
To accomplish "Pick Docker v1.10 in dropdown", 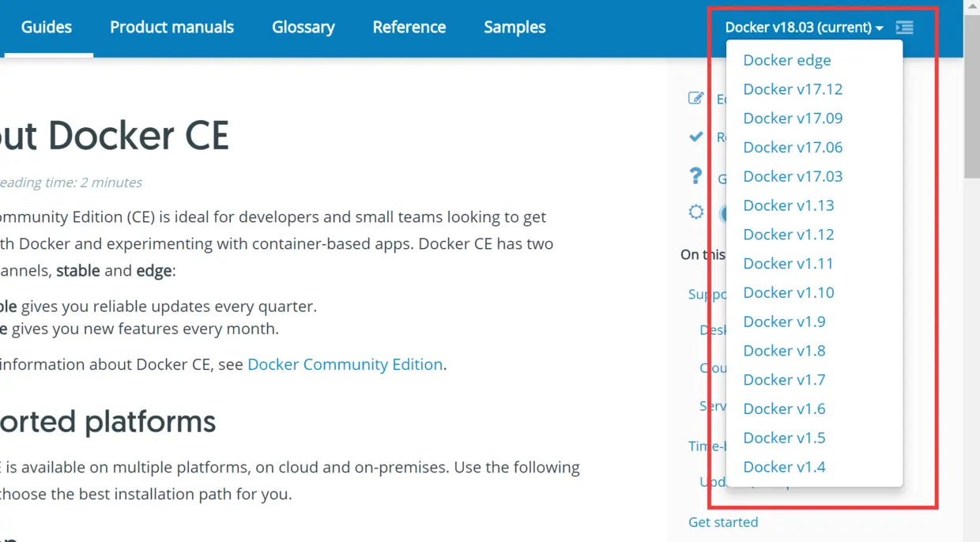I will click(789, 293).
